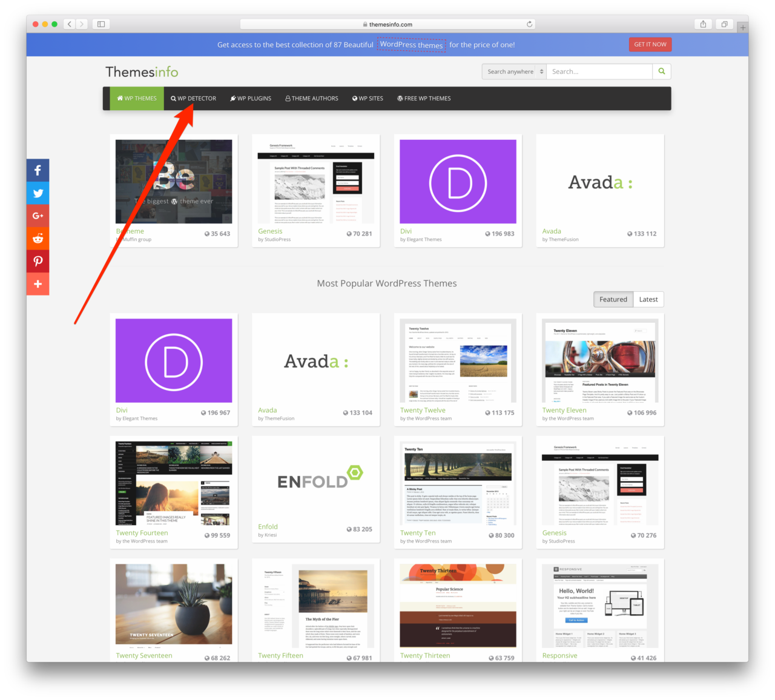
Task: Share via Twitter bird icon
Action: coord(38,193)
